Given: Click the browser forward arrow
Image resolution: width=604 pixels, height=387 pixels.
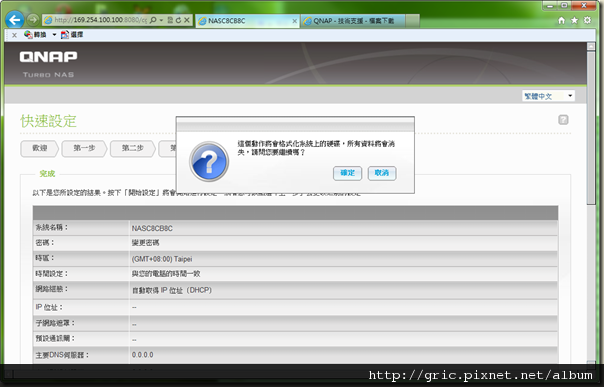Looking at the screenshot, I should (x=33, y=20).
